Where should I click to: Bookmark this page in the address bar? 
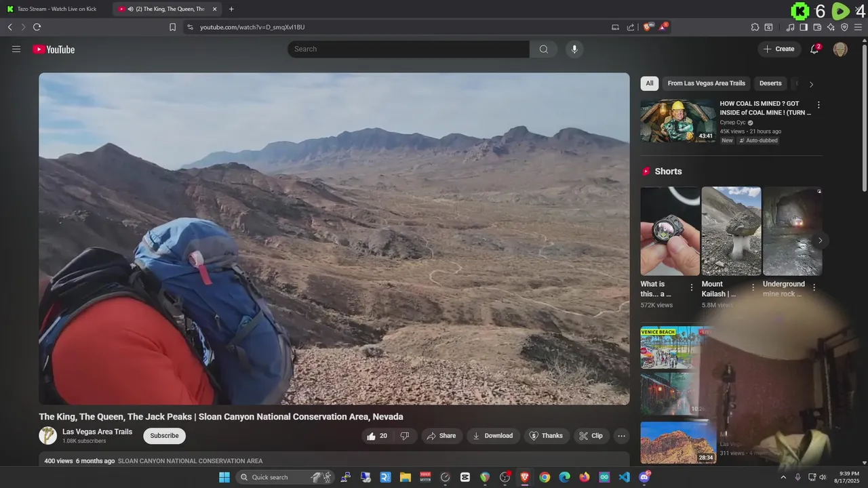point(172,27)
